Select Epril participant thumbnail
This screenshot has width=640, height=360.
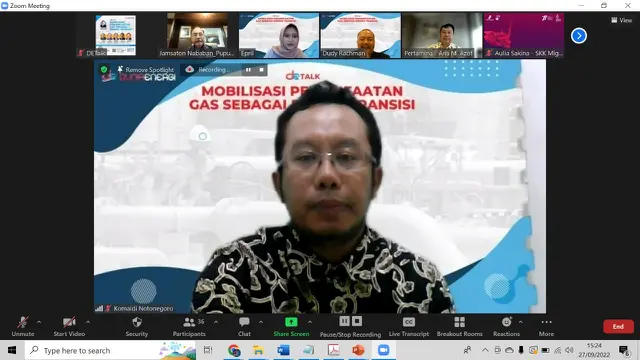point(279,35)
